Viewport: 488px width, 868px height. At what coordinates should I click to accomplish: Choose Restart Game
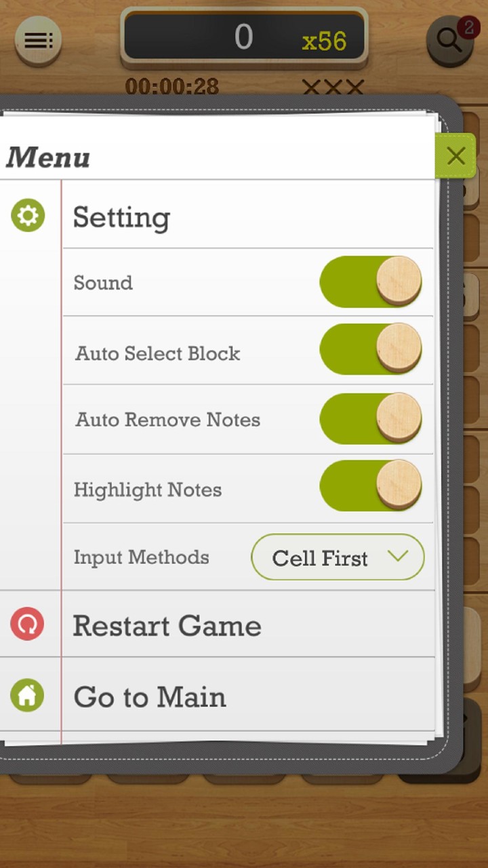(x=167, y=625)
